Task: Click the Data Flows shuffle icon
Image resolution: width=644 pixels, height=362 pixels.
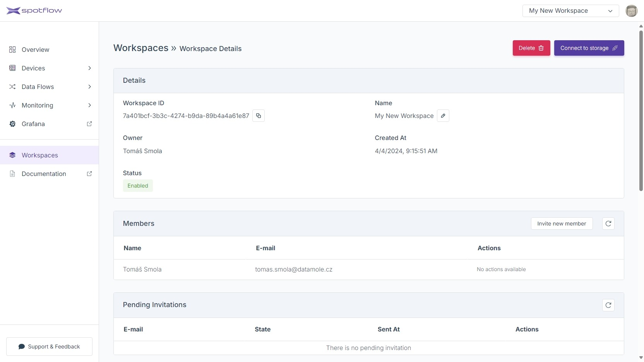Action: coord(12,87)
